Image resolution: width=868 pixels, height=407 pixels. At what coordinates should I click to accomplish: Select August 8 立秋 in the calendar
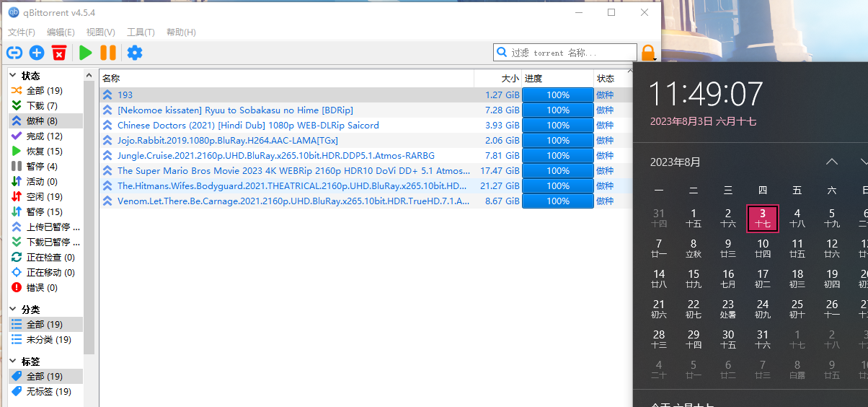coord(694,248)
